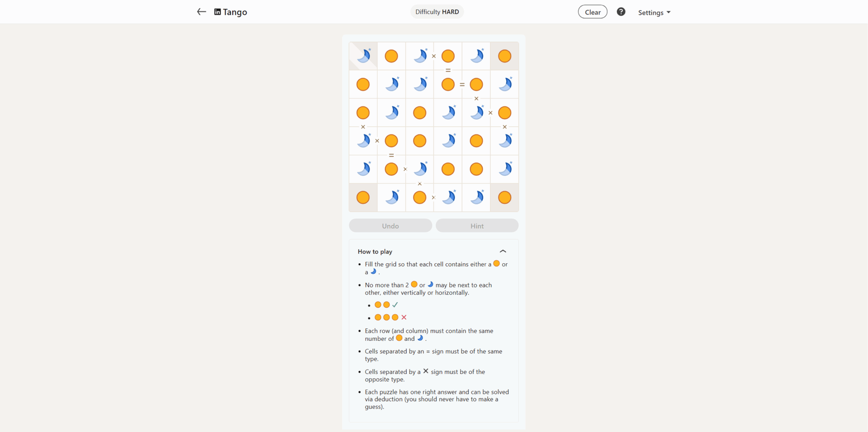The width and height of the screenshot is (868, 432).
Task: Toggle the sun in the top-right grid cell
Action: 505,56
